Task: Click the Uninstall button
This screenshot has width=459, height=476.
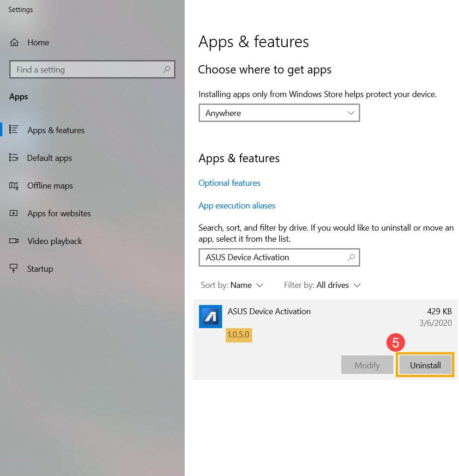Action: point(425,365)
